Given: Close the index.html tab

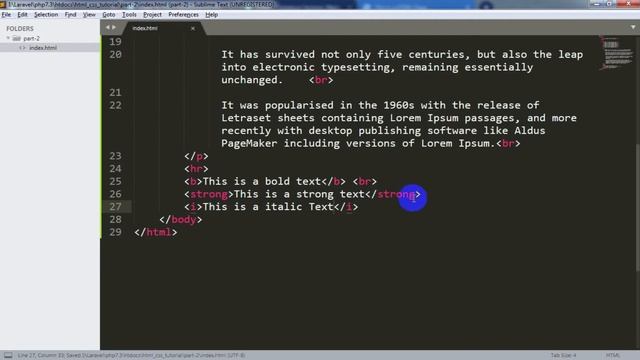Looking at the screenshot, I should click(193, 29).
